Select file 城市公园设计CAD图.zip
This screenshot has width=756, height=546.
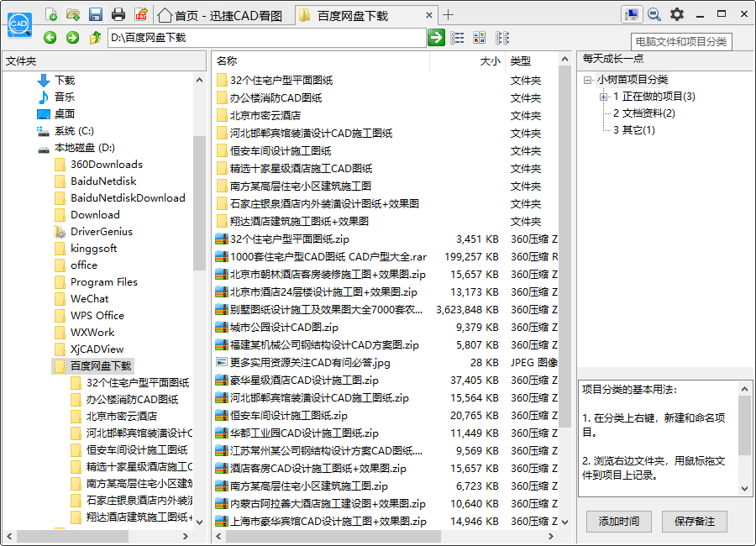pyautogui.click(x=284, y=328)
